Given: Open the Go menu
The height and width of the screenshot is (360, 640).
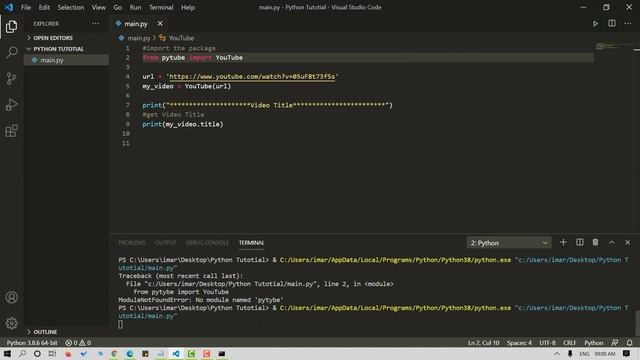Looking at the screenshot, I should point(118,7).
